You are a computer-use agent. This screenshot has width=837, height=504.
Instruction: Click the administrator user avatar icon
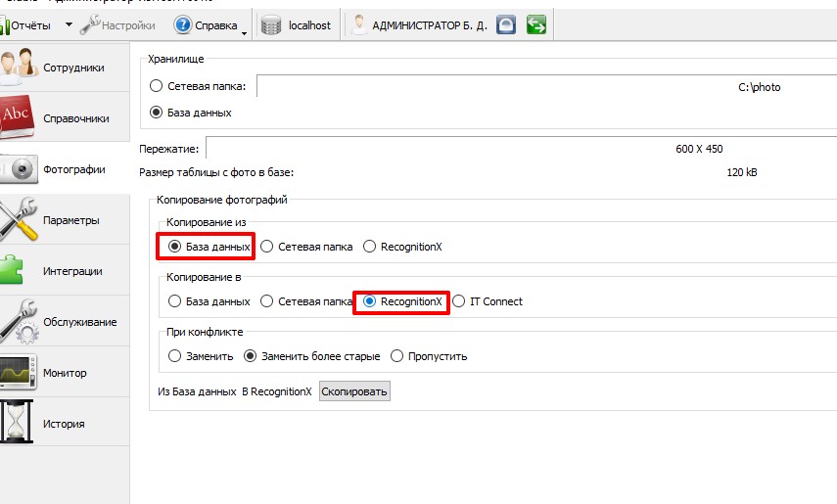(359, 24)
